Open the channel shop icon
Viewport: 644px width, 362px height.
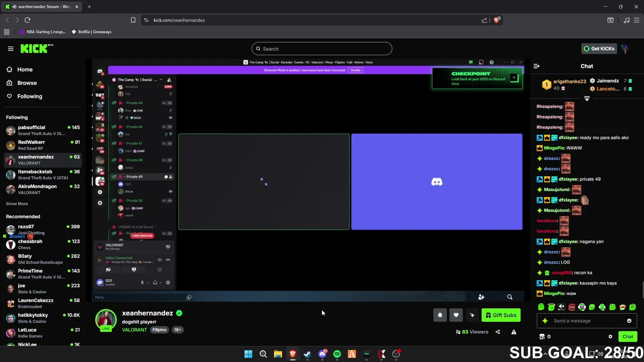coord(542,337)
